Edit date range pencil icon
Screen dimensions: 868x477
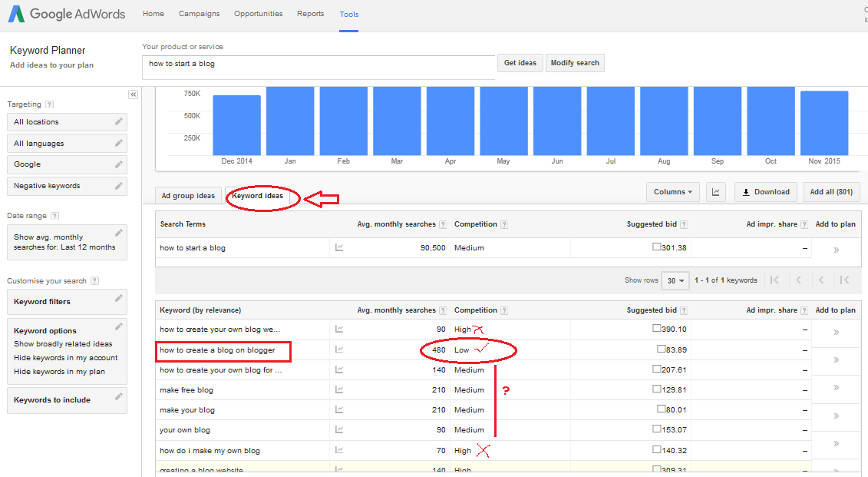click(118, 233)
